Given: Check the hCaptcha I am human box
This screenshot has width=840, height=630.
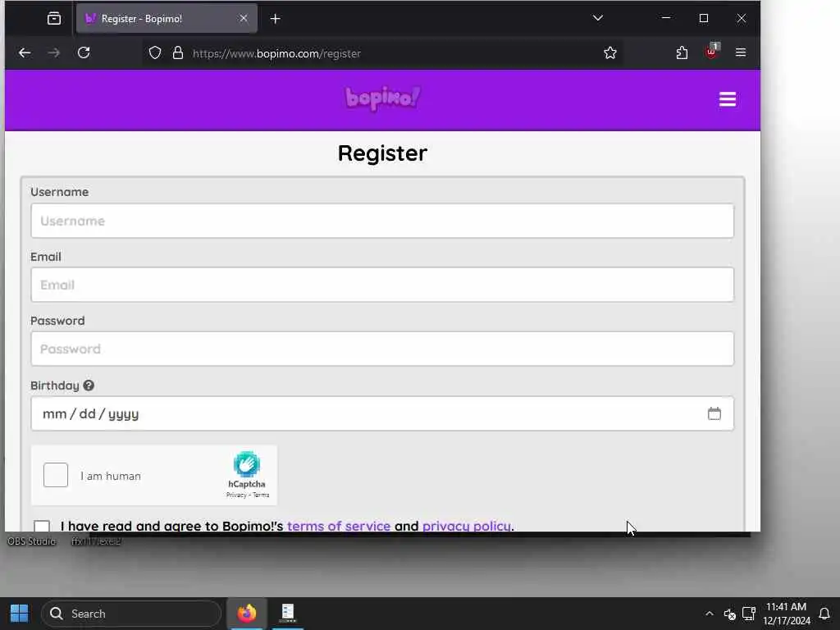Looking at the screenshot, I should pos(56,475).
